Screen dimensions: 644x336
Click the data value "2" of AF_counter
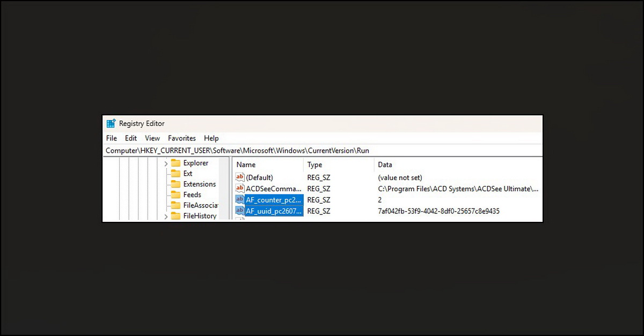click(380, 200)
